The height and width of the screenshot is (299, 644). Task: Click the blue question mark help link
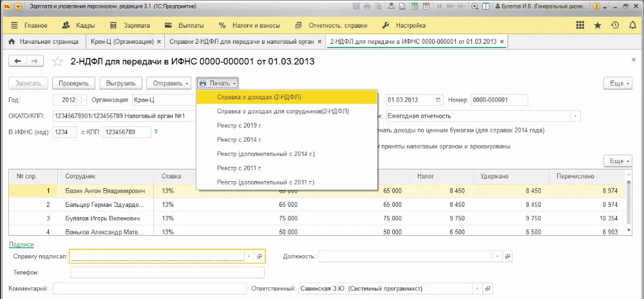[156, 132]
